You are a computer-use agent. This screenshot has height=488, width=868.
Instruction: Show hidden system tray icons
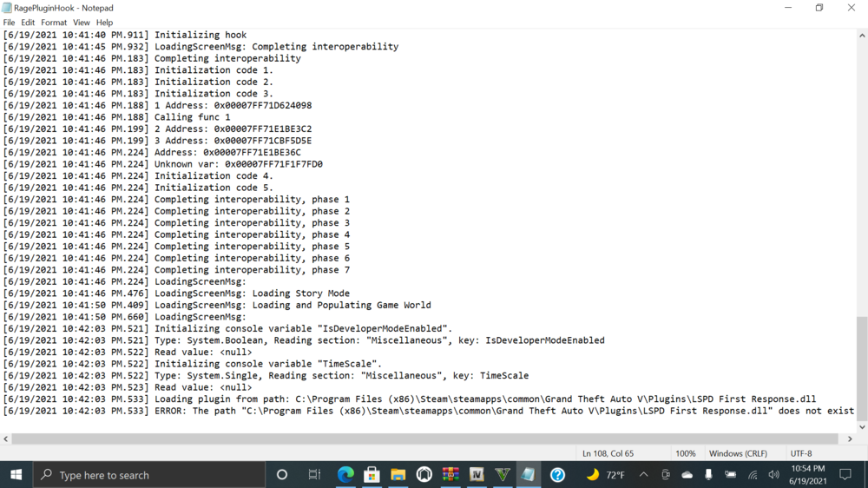tap(643, 475)
